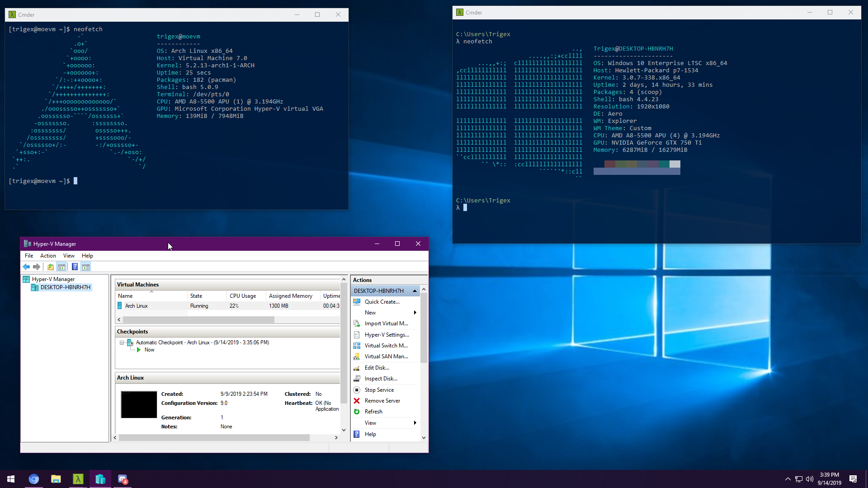
Task: Click the Edit Disk action
Action: (x=377, y=368)
